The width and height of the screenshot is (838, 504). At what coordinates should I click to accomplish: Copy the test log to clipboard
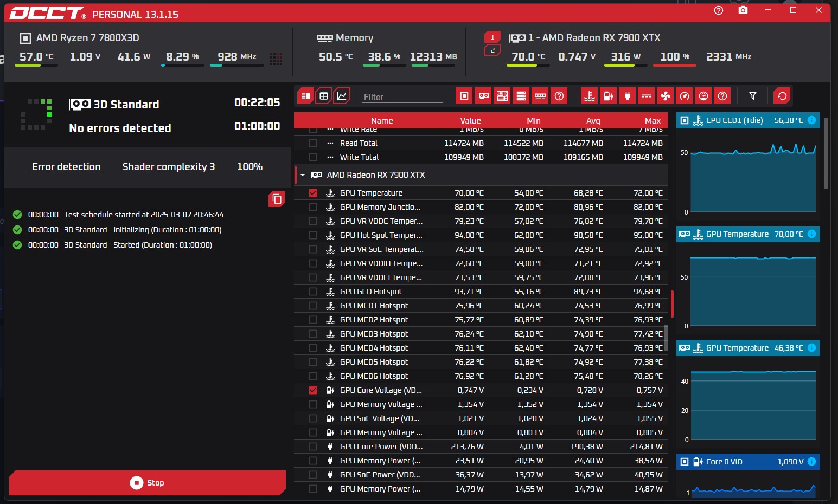[277, 199]
